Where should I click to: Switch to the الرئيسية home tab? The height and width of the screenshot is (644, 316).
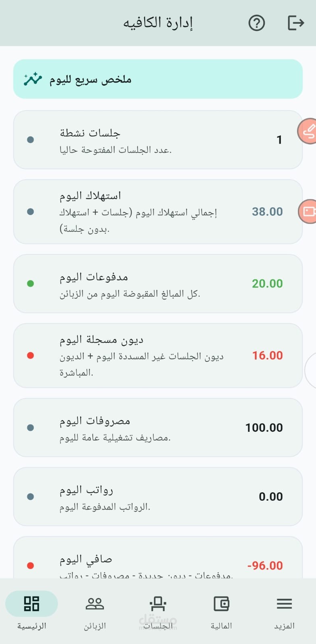pos(31,604)
